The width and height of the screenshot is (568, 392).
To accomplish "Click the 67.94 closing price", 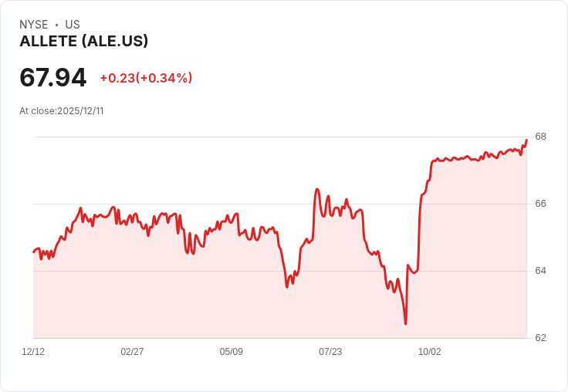I will coord(53,77).
